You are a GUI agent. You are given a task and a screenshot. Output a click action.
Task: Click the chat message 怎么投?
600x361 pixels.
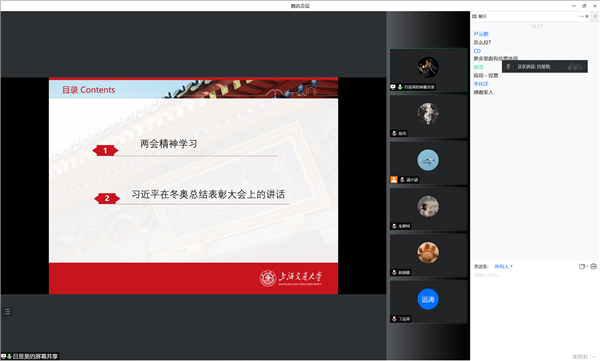pyautogui.click(x=482, y=42)
